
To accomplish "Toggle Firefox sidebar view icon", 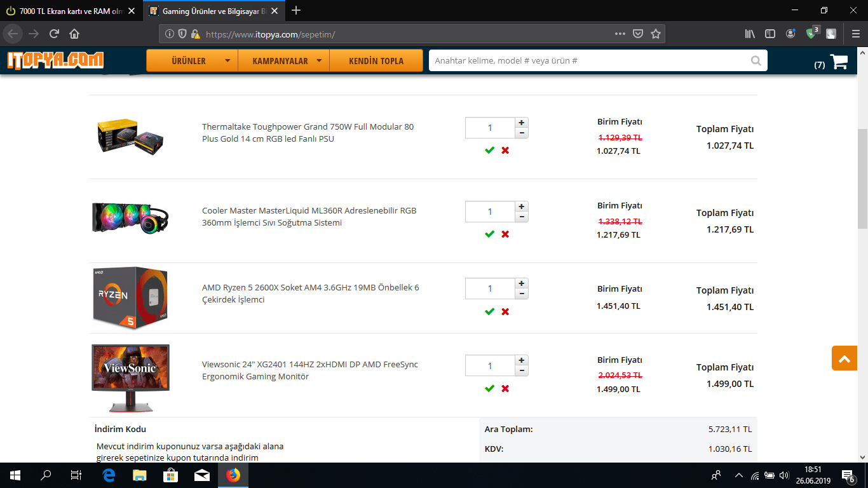I will (x=770, y=34).
